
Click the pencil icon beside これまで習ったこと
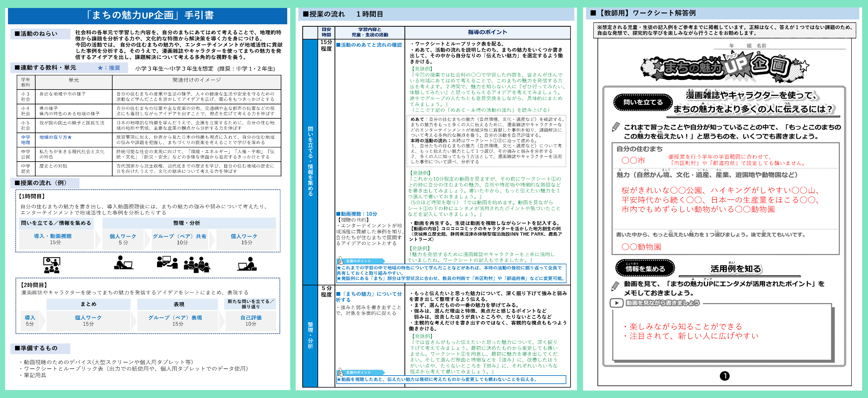tap(616, 127)
